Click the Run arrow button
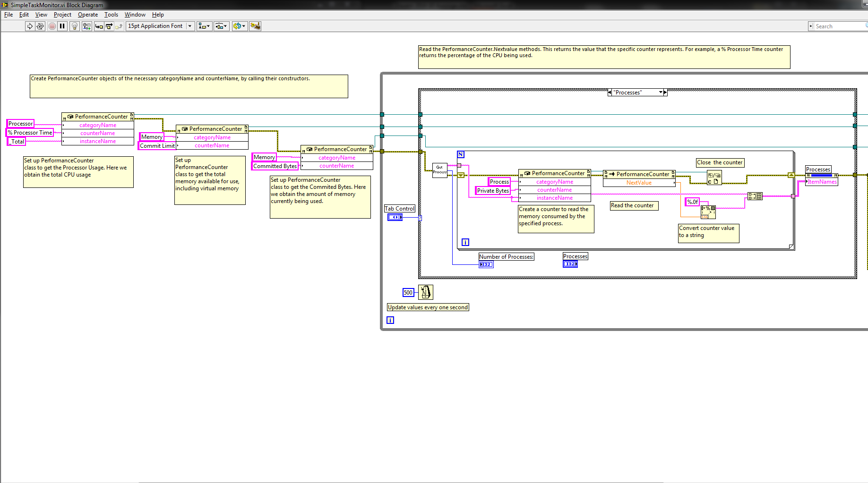This screenshot has width=868, height=483. click(x=30, y=26)
